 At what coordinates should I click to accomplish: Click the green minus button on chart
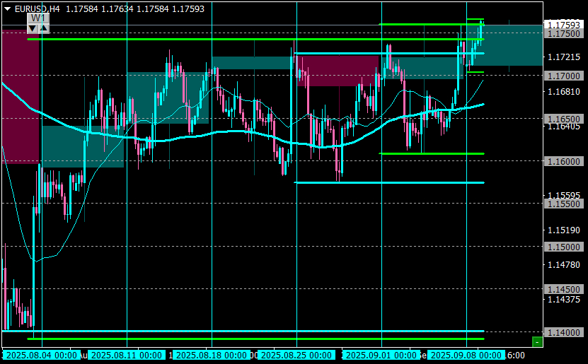click(x=537, y=342)
